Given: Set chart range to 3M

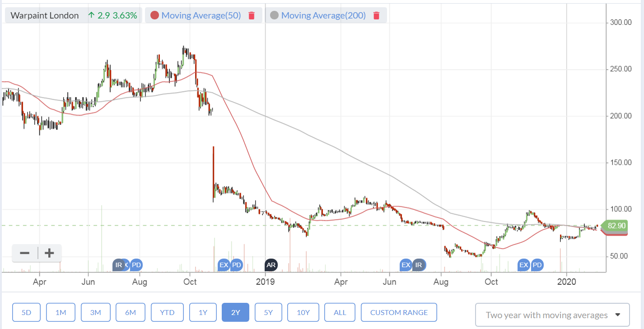Looking at the screenshot, I should pos(95,312).
